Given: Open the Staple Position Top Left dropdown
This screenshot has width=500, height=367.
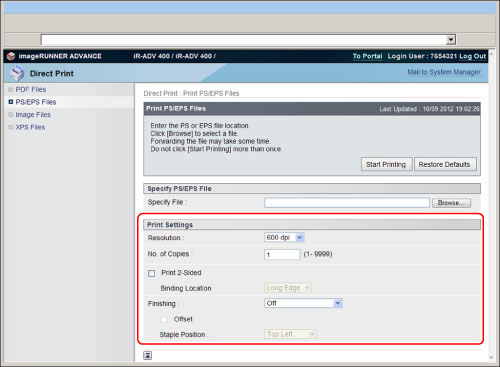Looking at the screenshot, I should (x=290, y=334).
